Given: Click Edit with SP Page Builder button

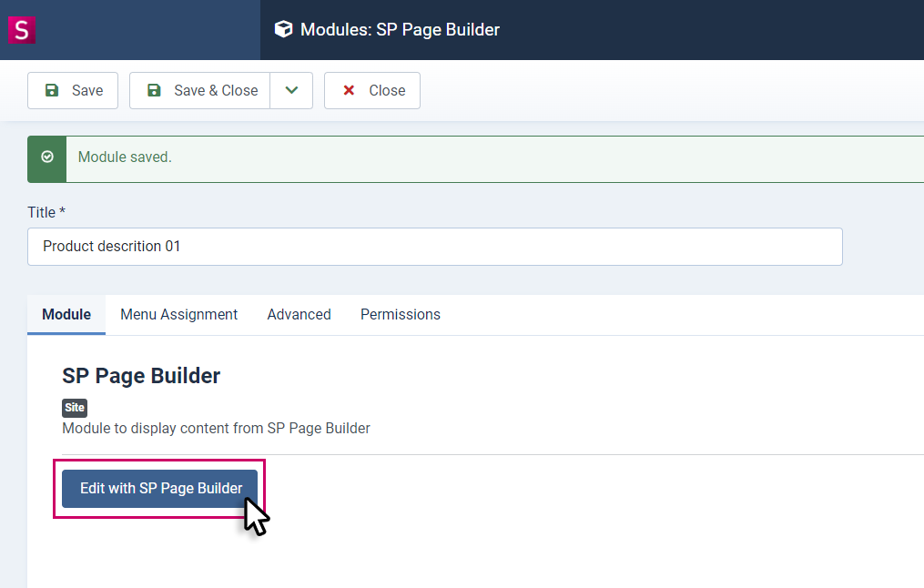Looking at the screenshot, I should [x=159, y=489].
